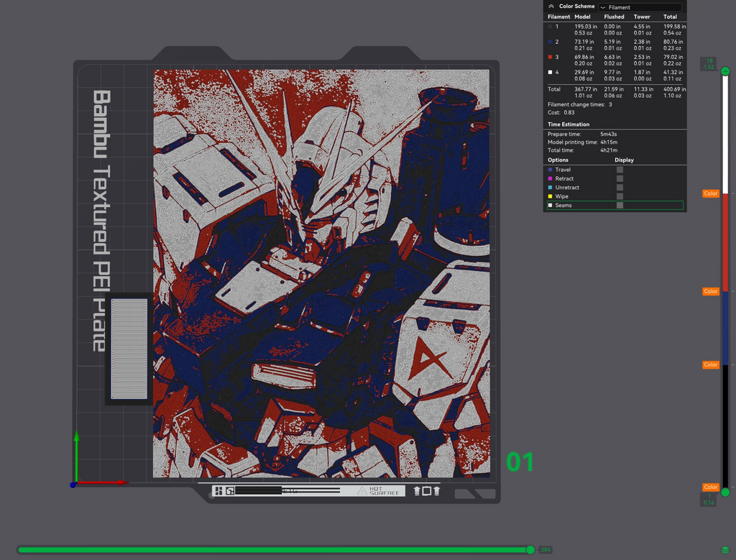
Task: Click the horizontal move slider handle near 284
Action: pos(530,550)
